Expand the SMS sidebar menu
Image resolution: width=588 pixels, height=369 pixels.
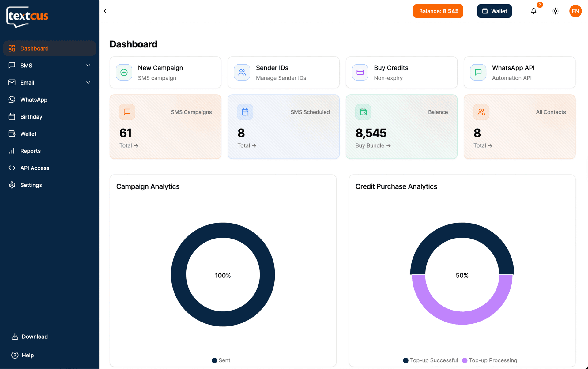(88, 65)
